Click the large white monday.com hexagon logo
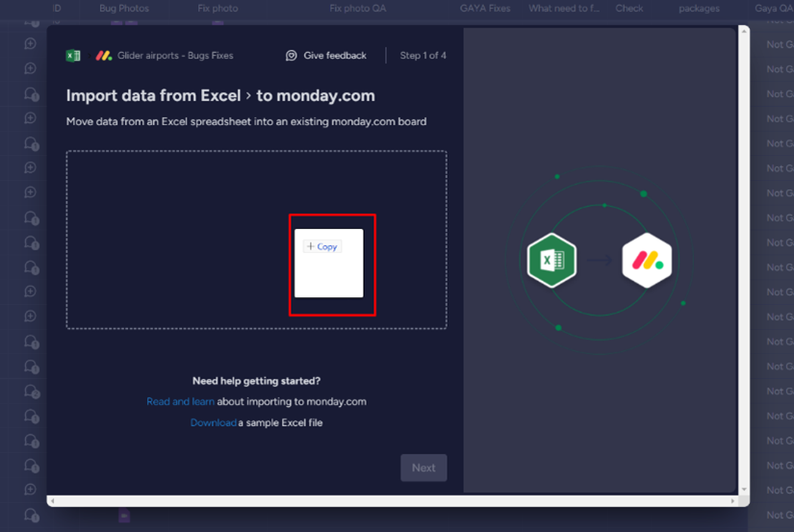 pyautogui.click(x=646, y=260)
